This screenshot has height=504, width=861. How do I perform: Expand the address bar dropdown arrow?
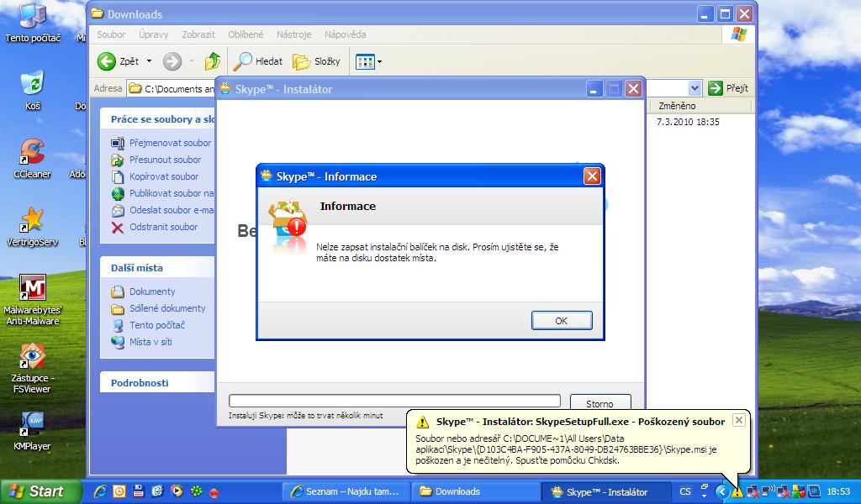tap(695, 87)
